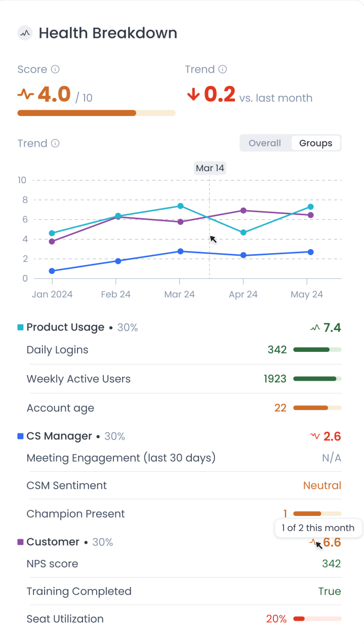Click the Health Breakdown pulse icon in header
This screenshot has width=364, height=644.
25,33
